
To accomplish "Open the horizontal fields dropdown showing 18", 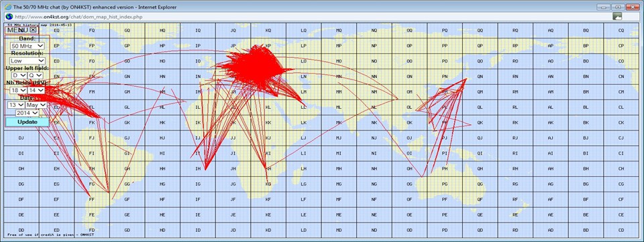I will point(19,90).
